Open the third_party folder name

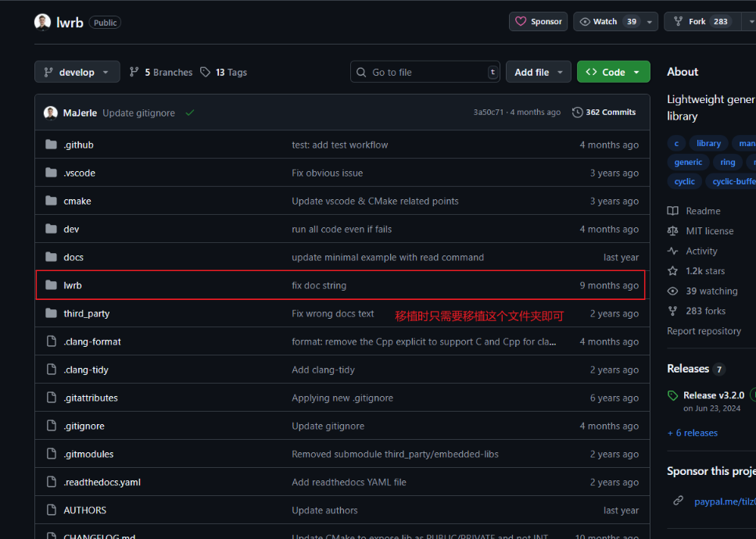pyautogui.click(x=87, y=313)
